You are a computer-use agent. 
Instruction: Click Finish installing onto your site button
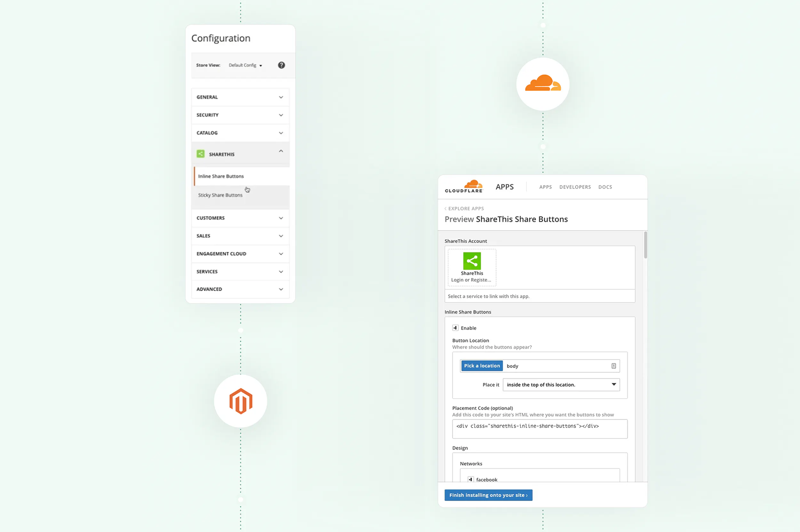(488, 495)
